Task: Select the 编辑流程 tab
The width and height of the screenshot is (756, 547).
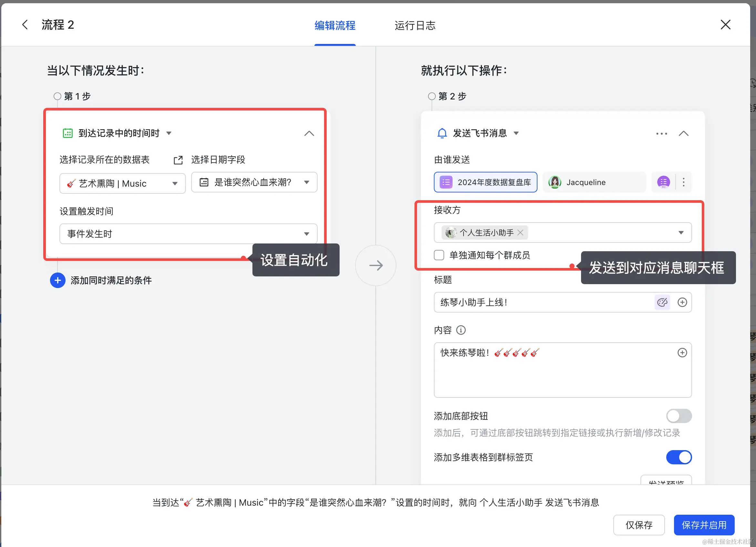Action: point(335,26)
